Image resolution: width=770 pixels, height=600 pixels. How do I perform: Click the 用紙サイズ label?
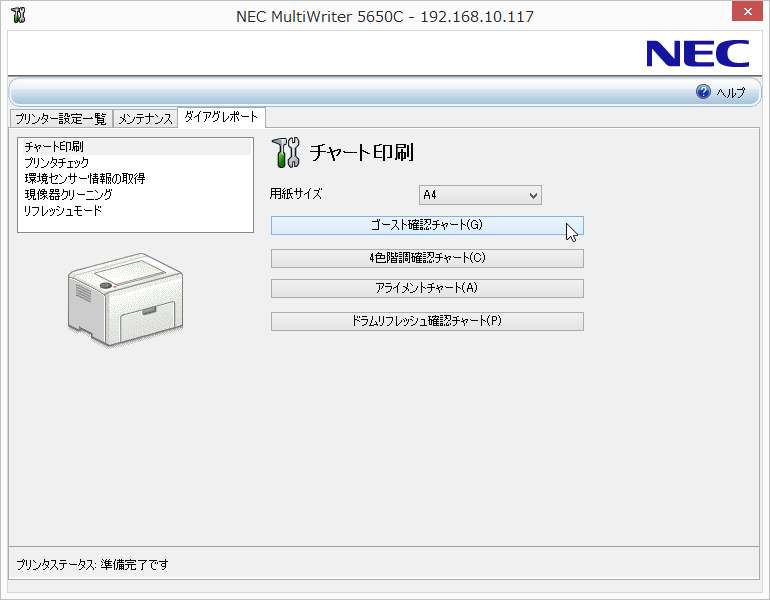point(296,194)
